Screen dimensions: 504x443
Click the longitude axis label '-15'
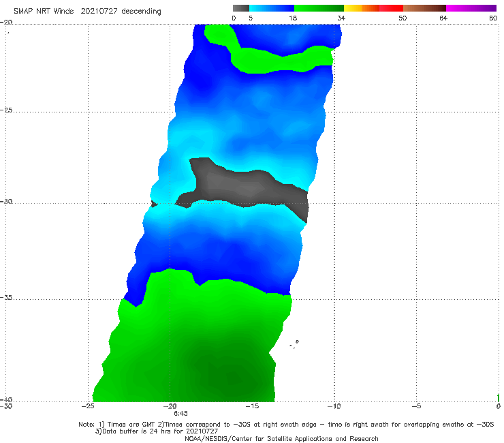click(252, 406)
